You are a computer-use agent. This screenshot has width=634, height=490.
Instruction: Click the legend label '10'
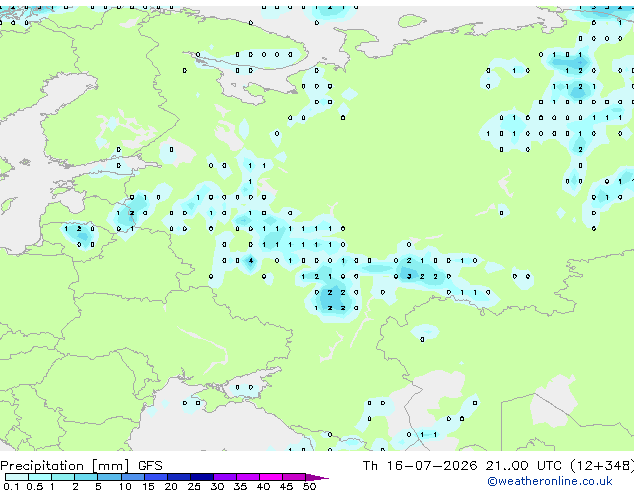[125, 486]
